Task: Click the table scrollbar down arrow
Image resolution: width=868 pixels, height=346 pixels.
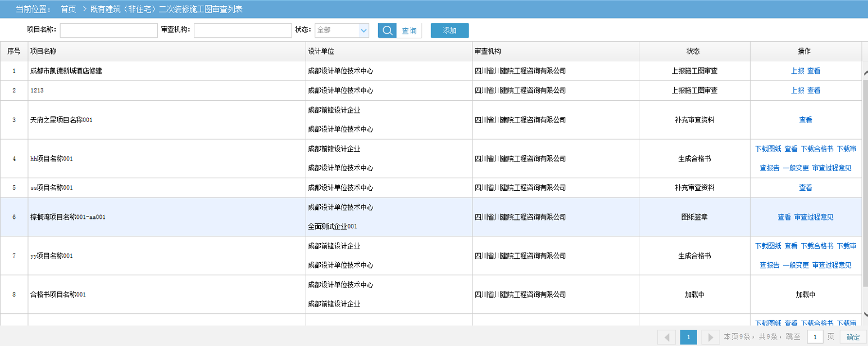Action: [865, 314]
